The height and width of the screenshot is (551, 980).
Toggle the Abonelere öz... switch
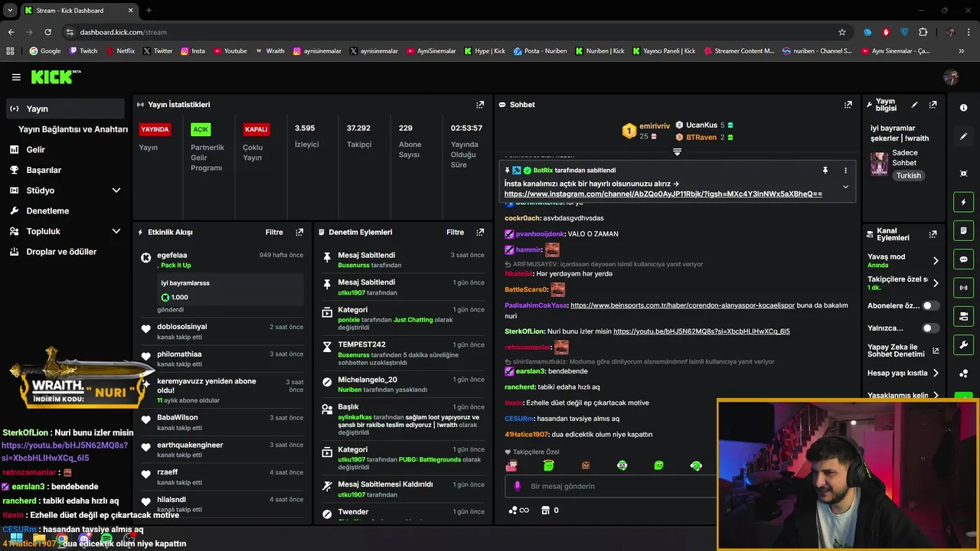tap(930, 305)
